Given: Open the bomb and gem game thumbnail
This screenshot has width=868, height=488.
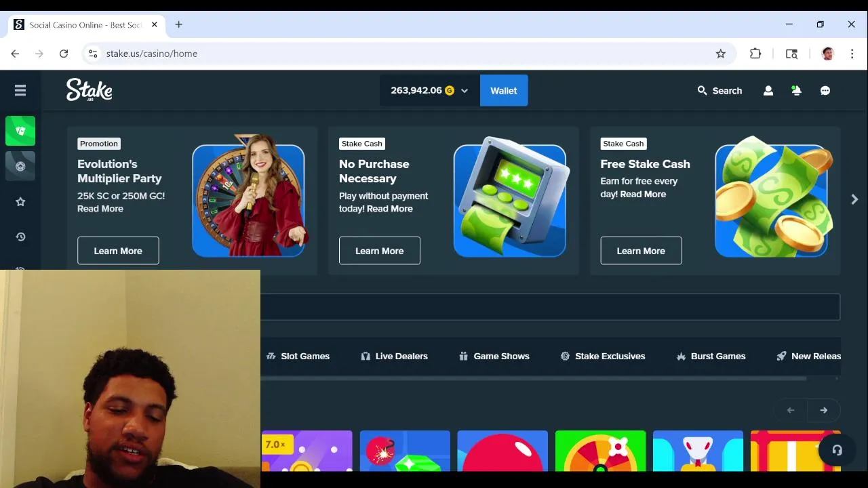Looking at the screenshot, I should tap(405, 451).
